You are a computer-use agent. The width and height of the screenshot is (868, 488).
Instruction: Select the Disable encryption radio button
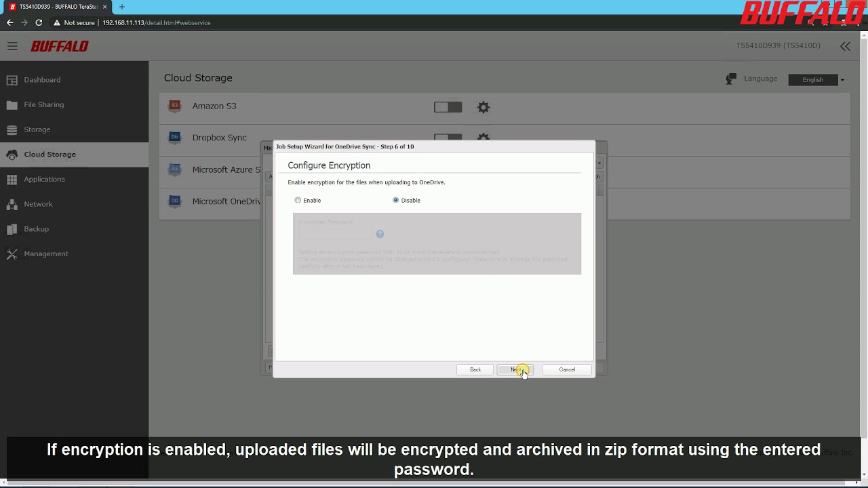[396, 200]
